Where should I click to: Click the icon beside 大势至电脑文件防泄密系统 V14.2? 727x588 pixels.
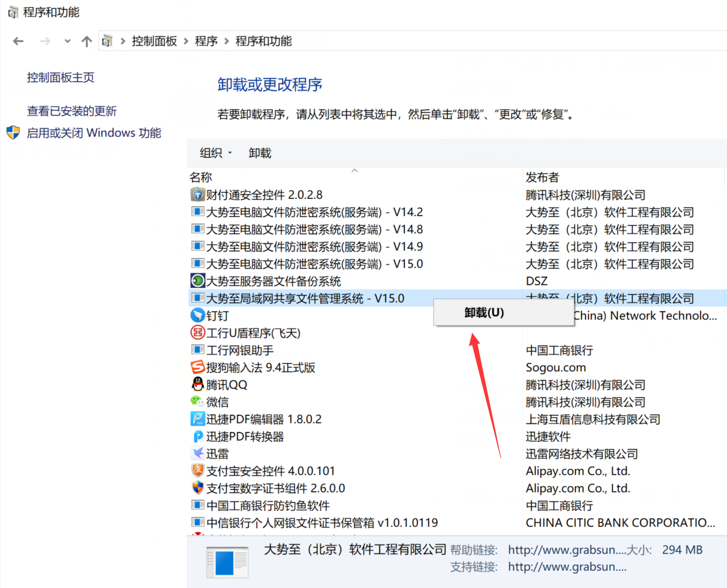198,212
